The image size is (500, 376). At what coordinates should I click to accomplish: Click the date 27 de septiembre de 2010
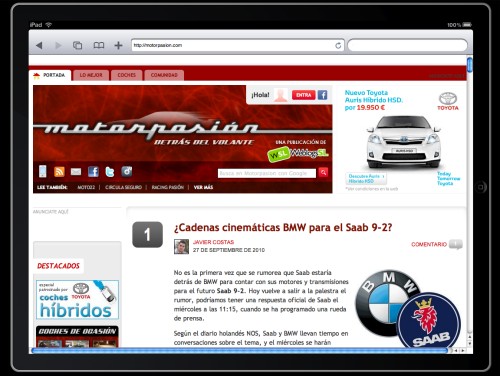tap(229, 250)
